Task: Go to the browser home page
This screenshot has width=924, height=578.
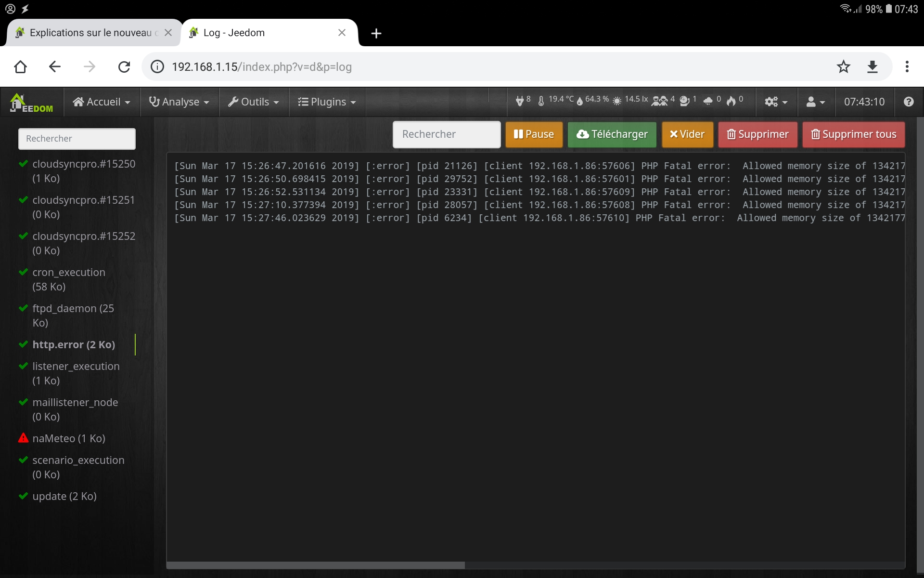Action: tap(20, 66)
